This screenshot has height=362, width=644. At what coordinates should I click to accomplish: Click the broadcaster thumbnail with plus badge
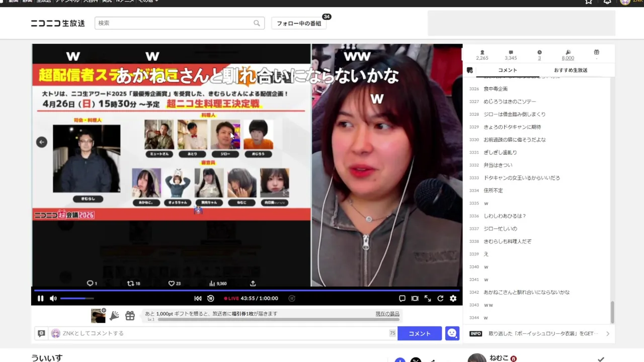98,316
